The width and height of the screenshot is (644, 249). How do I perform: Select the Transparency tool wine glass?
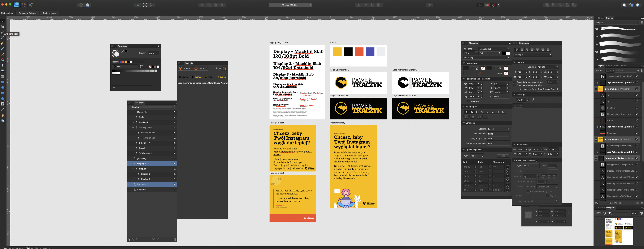tap(3, 65)
